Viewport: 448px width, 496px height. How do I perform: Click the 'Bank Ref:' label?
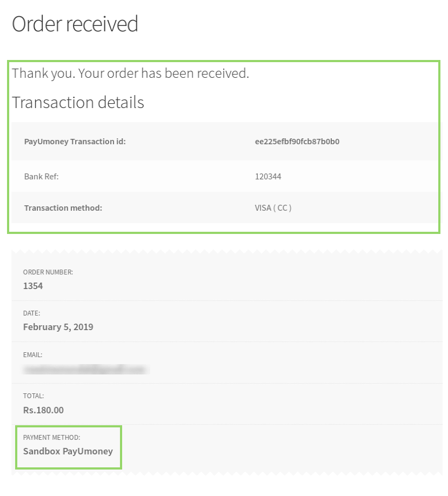42,176
